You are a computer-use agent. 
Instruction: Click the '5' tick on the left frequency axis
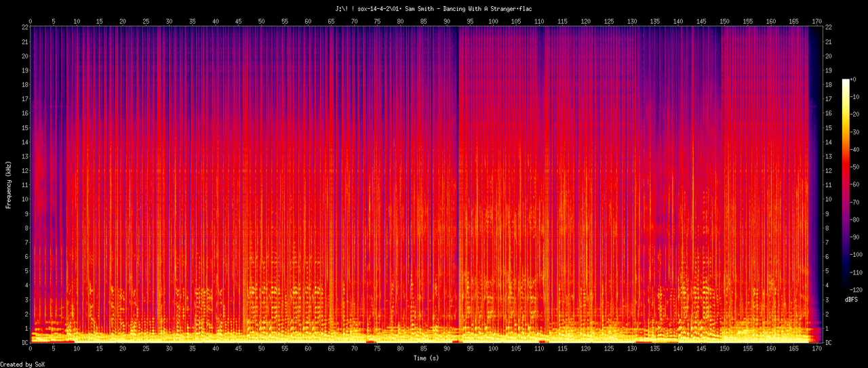(x=26, y=271)
